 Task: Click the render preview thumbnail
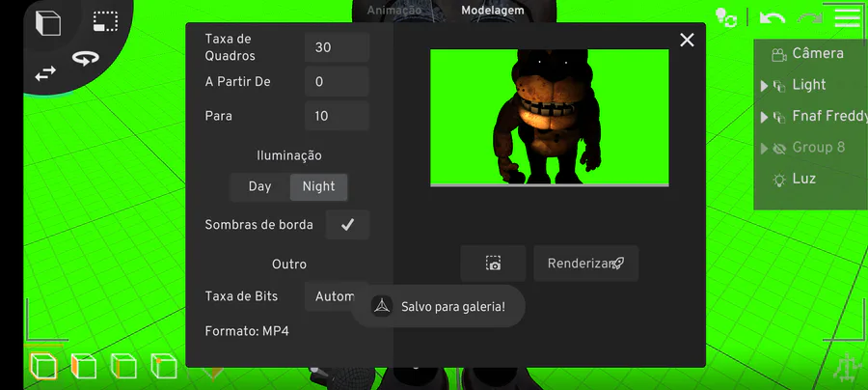[549, 117]
